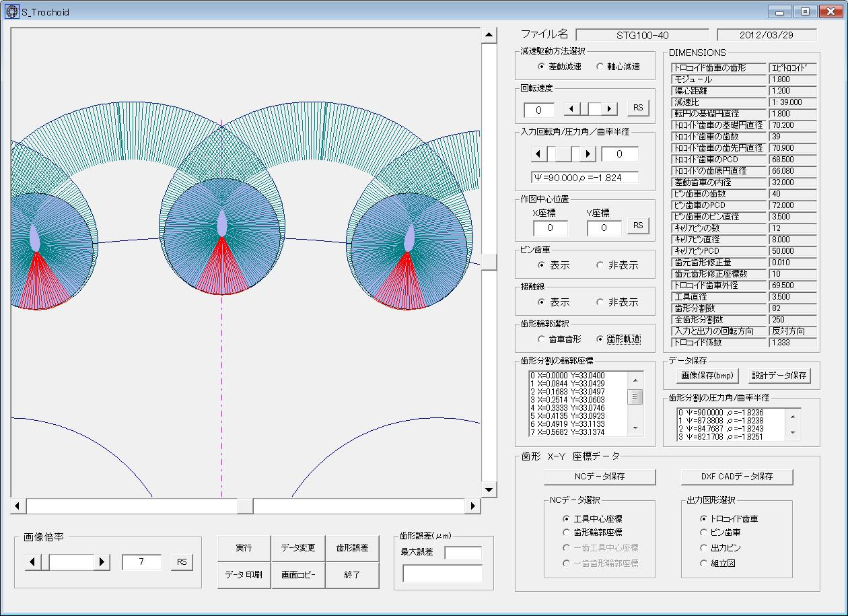Select the 軸心減速 radio option
Viewport: 848px width, 616px height.
coord(600,67)
